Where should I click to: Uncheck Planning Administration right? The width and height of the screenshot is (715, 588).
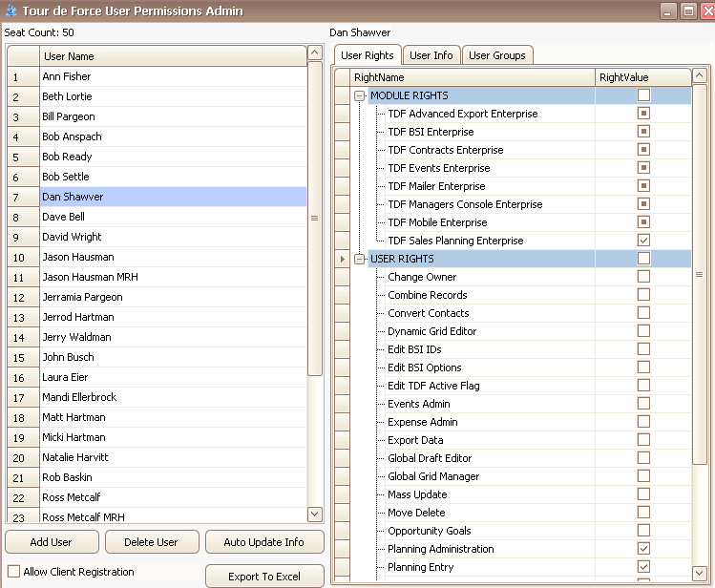(x=643, y=549)
